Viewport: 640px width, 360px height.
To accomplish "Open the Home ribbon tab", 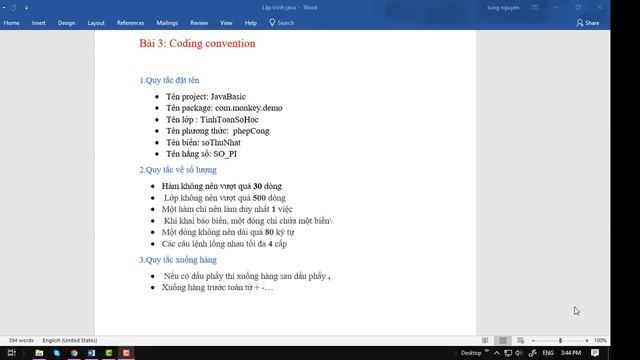I will pos(11,23).
